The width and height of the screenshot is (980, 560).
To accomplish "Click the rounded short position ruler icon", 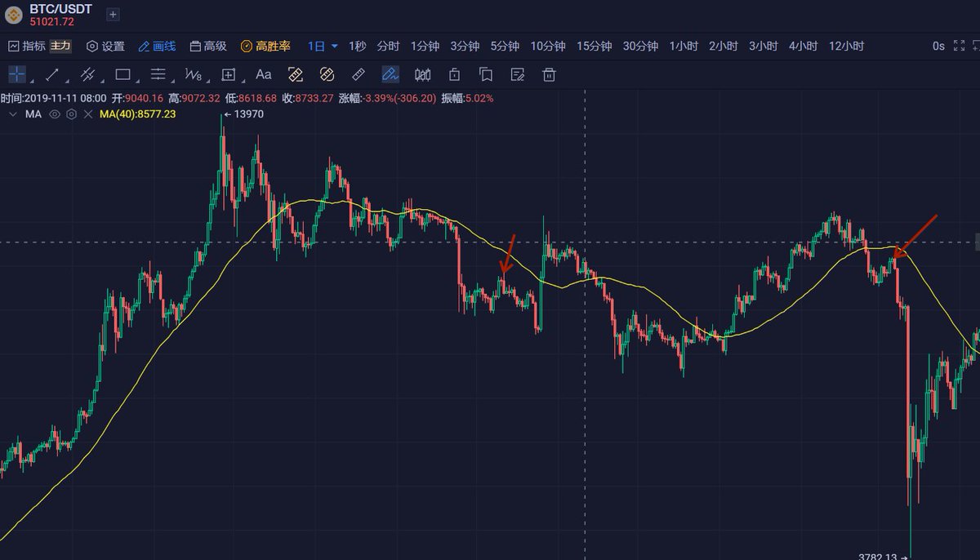I will pyautogui.click(x=327, y=74).
